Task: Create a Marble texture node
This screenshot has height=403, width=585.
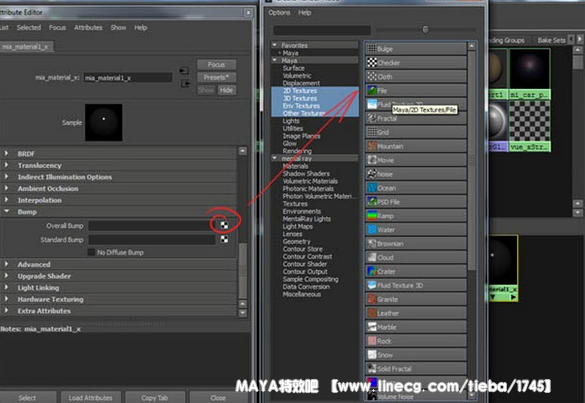Action: point(416,327)
